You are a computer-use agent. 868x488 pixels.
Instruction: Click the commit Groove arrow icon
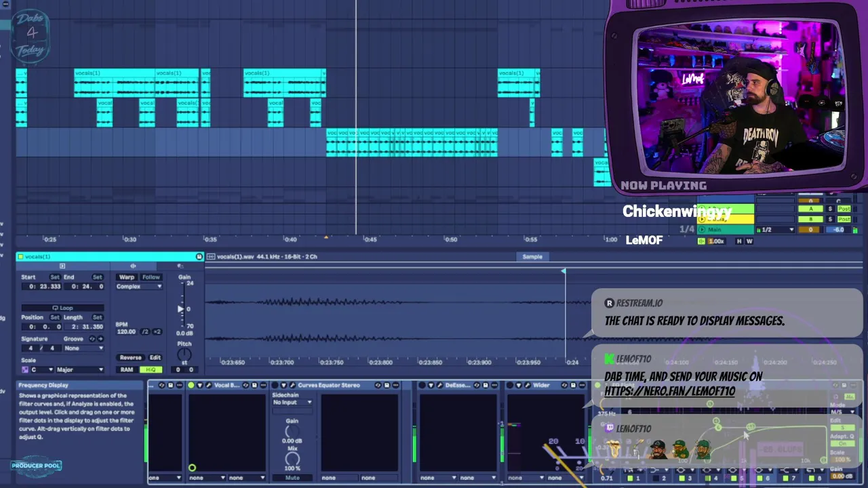point(100,339)
